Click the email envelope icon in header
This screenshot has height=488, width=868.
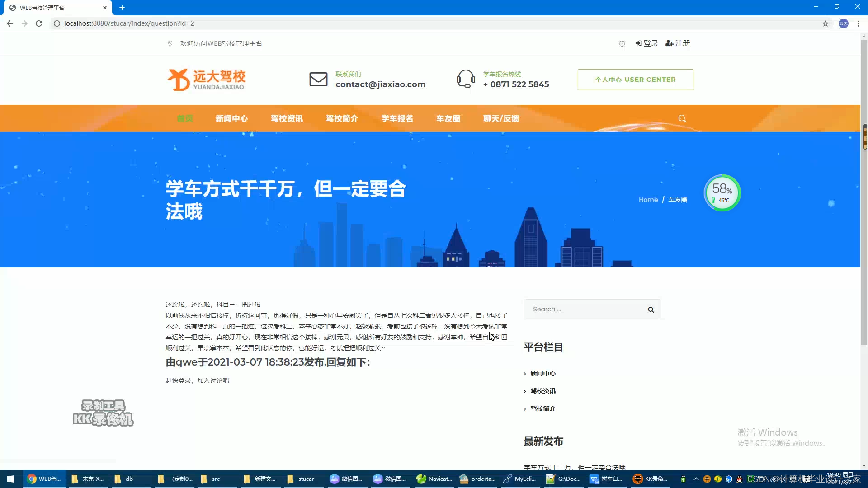[x=318, y=79]
